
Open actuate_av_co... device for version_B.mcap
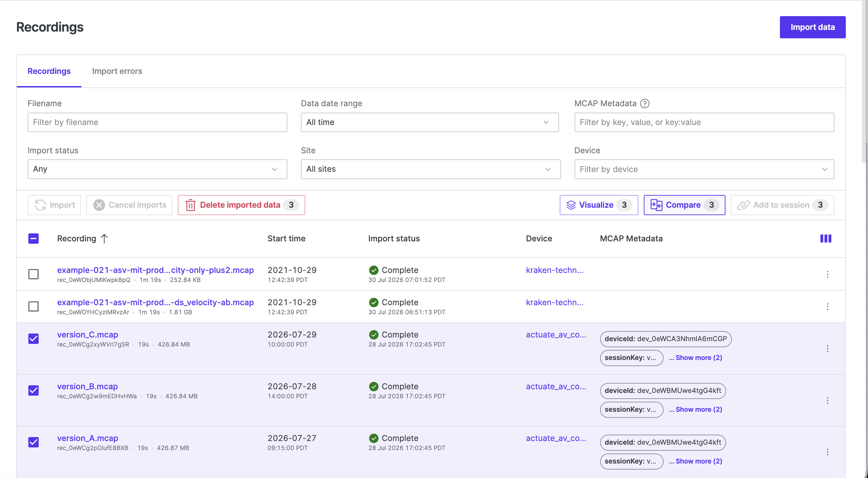[556, 387]
